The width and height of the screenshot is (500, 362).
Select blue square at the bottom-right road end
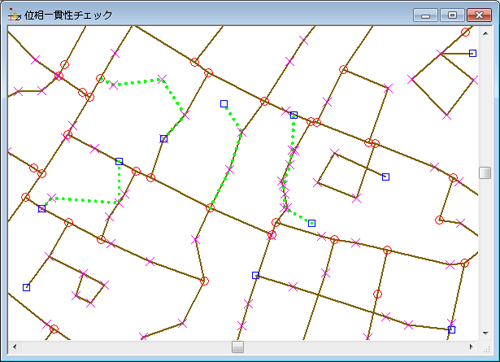(451, 330)
